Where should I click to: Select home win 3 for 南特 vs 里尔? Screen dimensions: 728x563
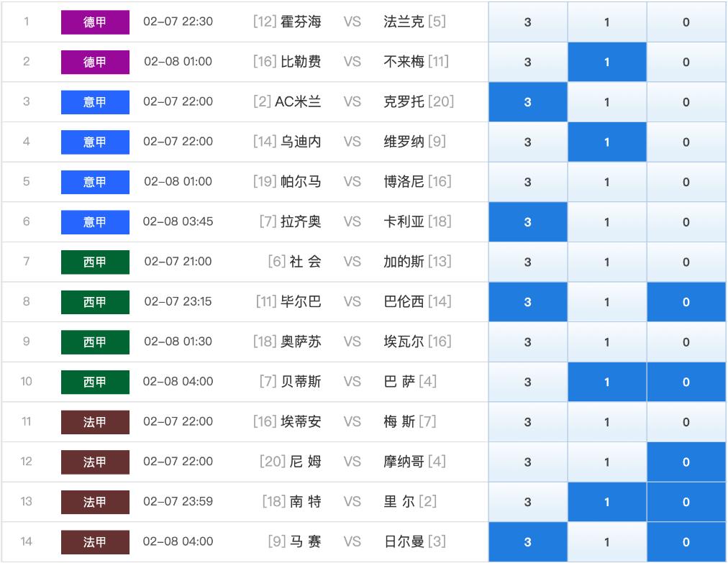point(528,502)
